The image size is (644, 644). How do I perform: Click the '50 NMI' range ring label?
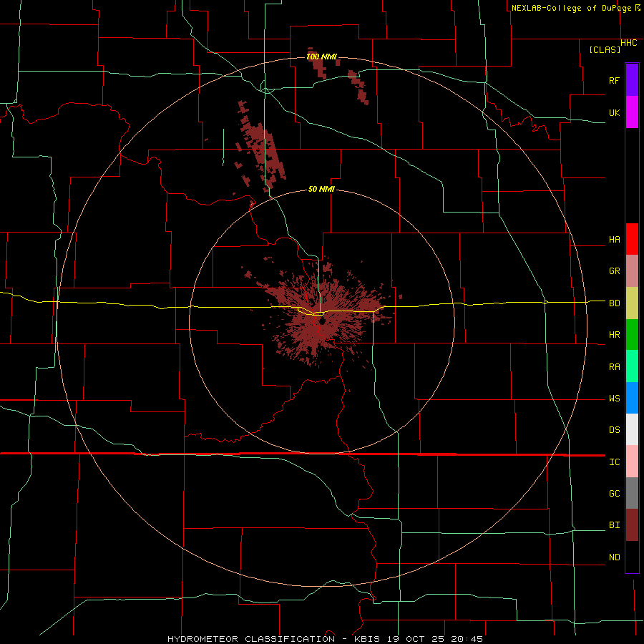(321, 189)
